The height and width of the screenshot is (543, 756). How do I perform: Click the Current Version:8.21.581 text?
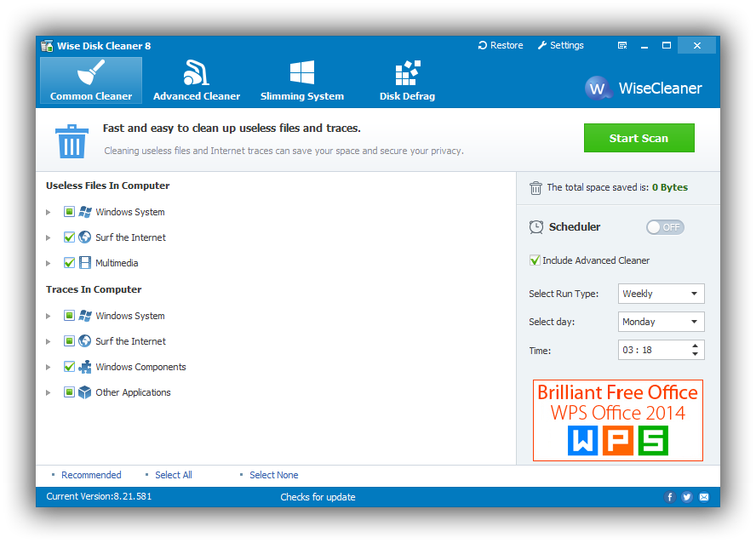click(99, 496)
